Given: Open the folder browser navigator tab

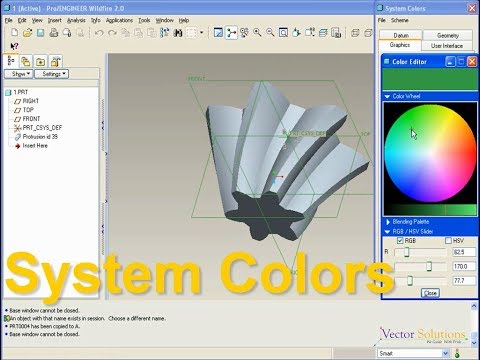Looking at the screenshot, I should click(x=26, y=61).
